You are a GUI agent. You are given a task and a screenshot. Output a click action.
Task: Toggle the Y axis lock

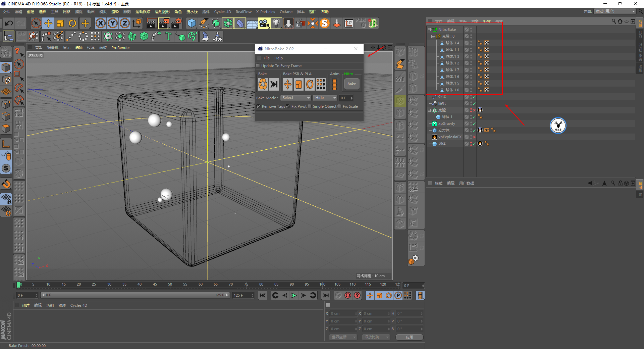click(x=112, y=23)
